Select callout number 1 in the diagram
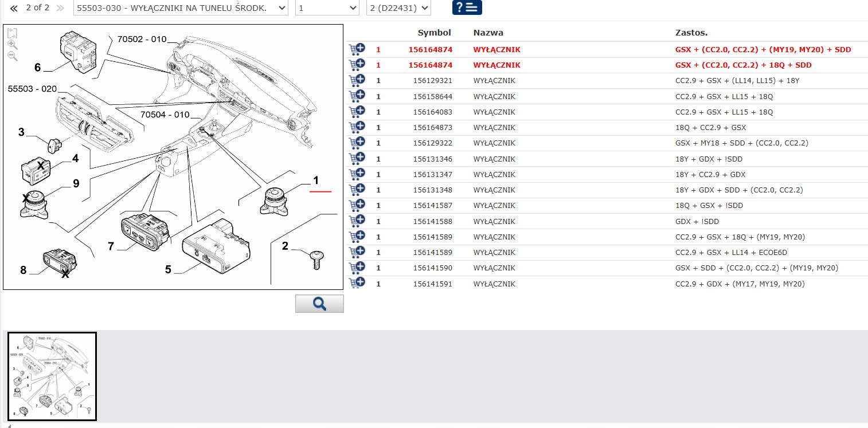868x428 pixels. click(x=315, y=180)
